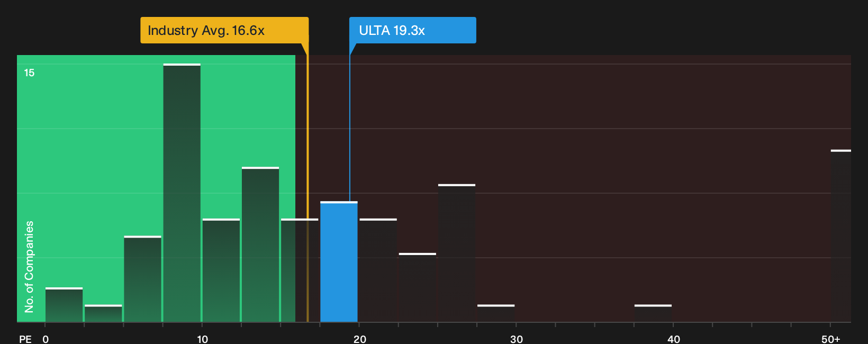This screenshot has width=868, height=344.
Task: Click the '40' x-axis tick label
Action: 674,339
